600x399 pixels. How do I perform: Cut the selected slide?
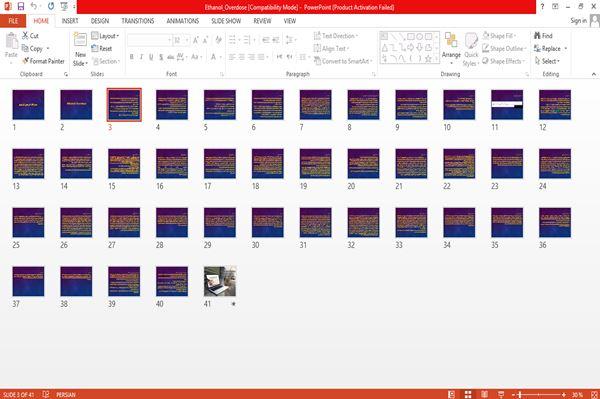[30, 36]
